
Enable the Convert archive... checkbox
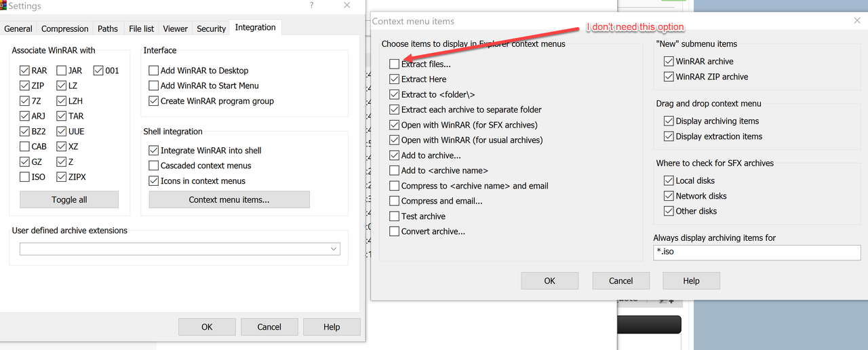pyautogui.click(x=395, y=231)
